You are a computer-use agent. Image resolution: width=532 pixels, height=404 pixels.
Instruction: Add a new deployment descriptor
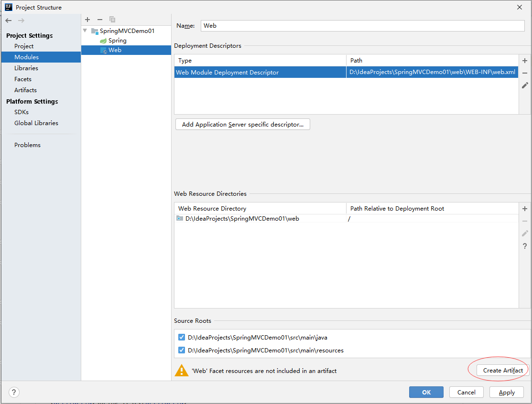[525, 61]
